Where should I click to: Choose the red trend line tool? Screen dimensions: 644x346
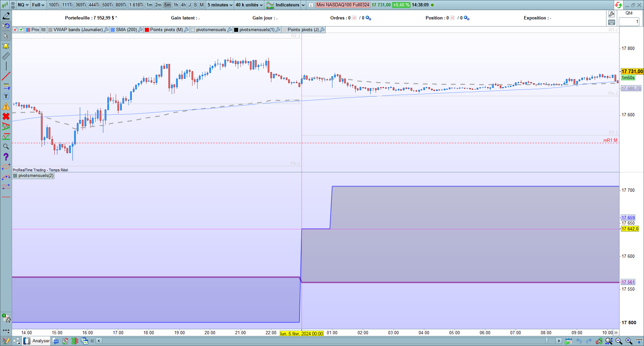6,76
